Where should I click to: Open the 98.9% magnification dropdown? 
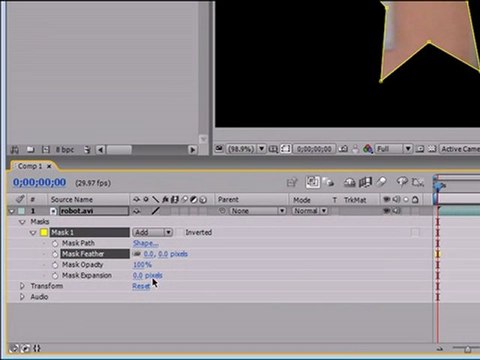pos(246,149)
